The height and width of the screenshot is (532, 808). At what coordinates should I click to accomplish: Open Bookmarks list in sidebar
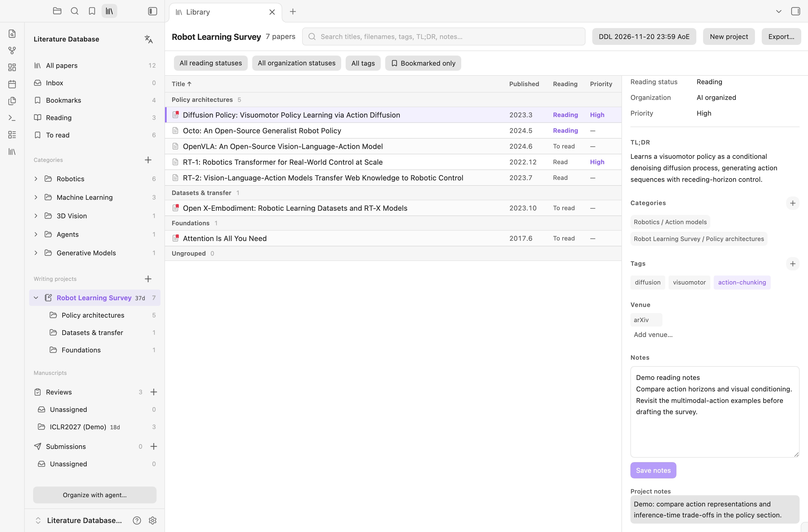[95, 100]
